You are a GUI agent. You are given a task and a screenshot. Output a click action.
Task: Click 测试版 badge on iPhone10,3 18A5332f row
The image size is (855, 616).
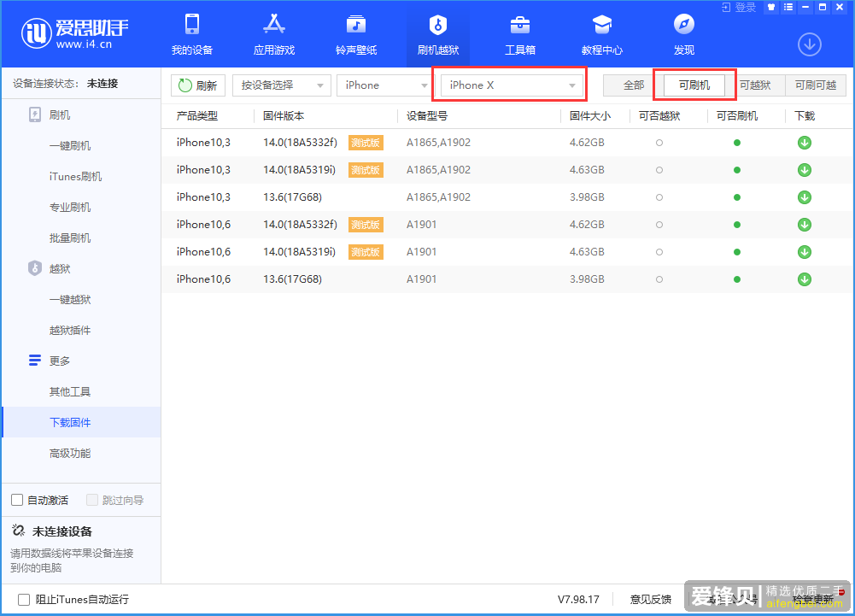click(366, 143)
